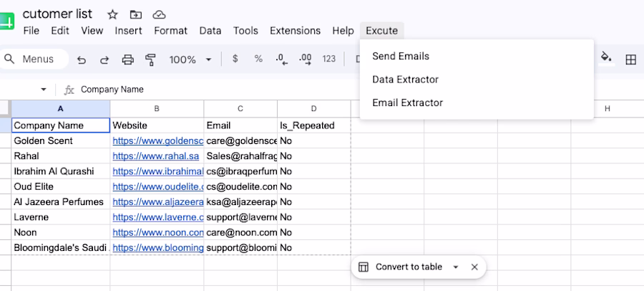
Task: Open the Google Sheets home icon
Action: pyautogui.click(x=7, y=21)
